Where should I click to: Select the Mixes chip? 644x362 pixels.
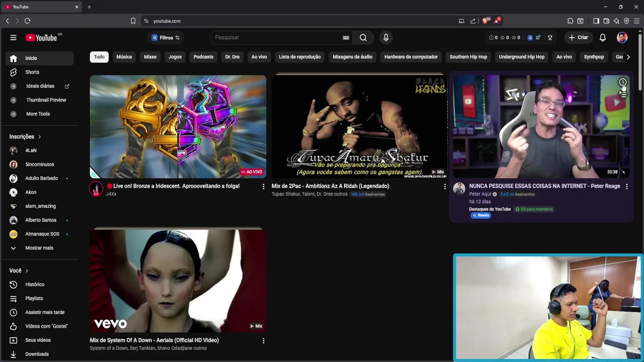coord(150,57)
